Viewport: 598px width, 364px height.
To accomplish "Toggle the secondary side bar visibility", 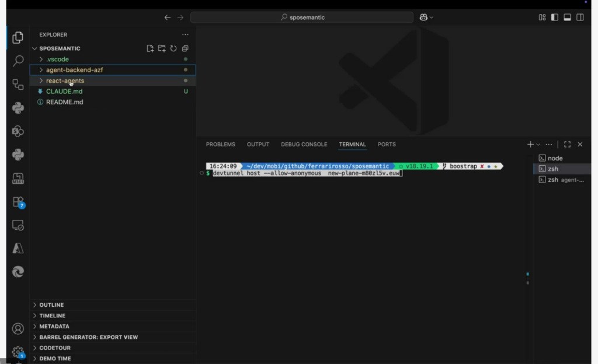I will (x=580, y=17).
